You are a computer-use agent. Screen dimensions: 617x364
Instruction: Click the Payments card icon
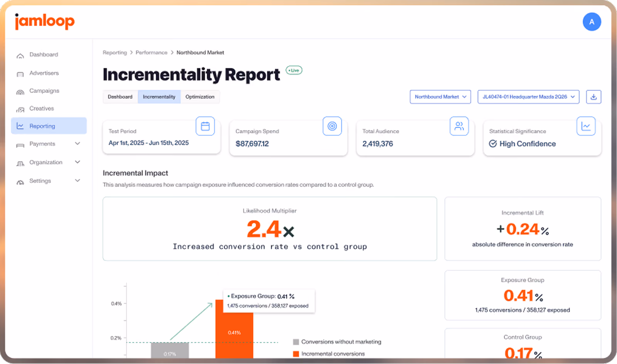(20, 145)
